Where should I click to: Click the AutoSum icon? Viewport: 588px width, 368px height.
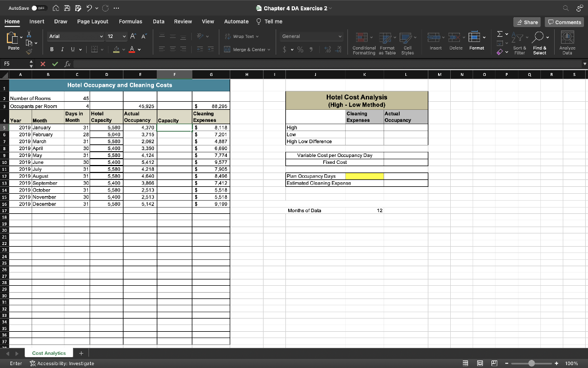[x=500, y=34]
